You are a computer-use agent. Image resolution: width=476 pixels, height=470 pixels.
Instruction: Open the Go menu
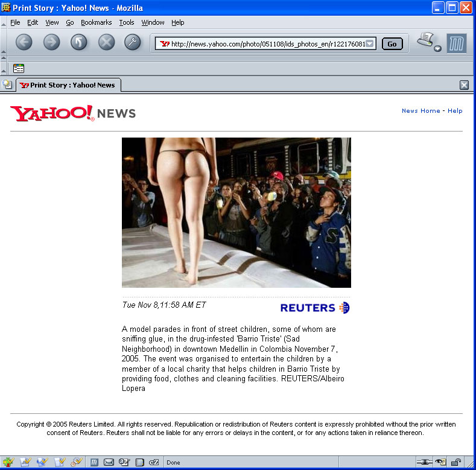[x=70, y=22]
